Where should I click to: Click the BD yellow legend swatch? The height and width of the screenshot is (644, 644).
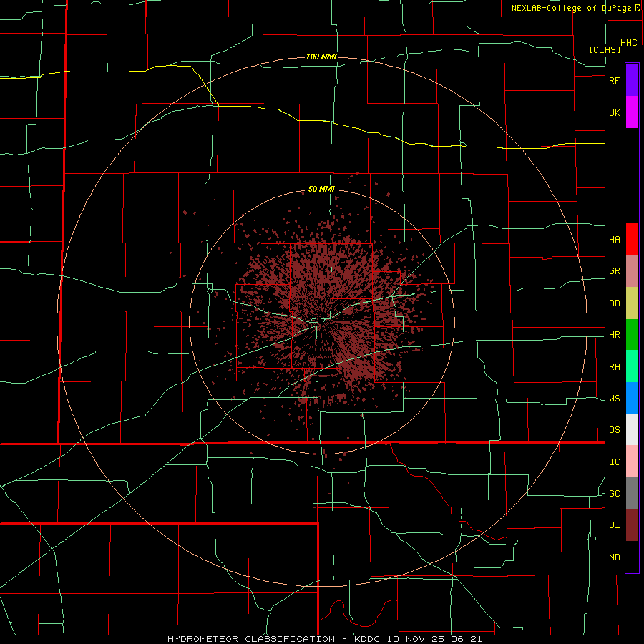(632, 303)
